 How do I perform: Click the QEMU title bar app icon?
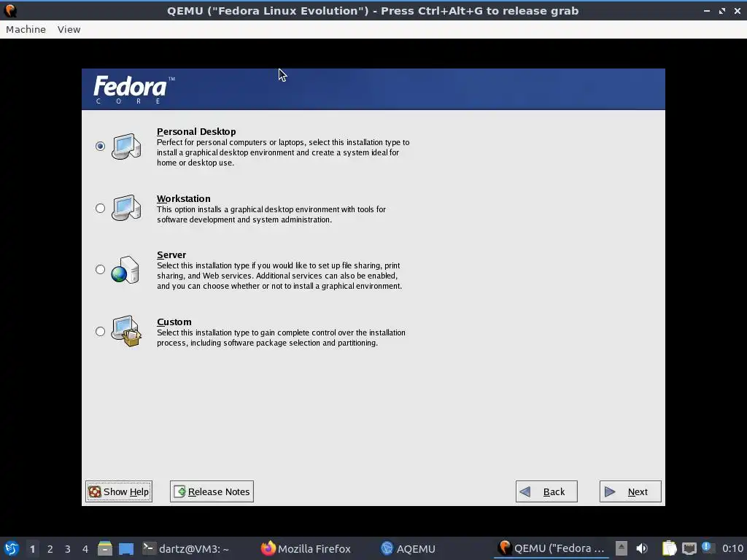[x=10, y=10]
